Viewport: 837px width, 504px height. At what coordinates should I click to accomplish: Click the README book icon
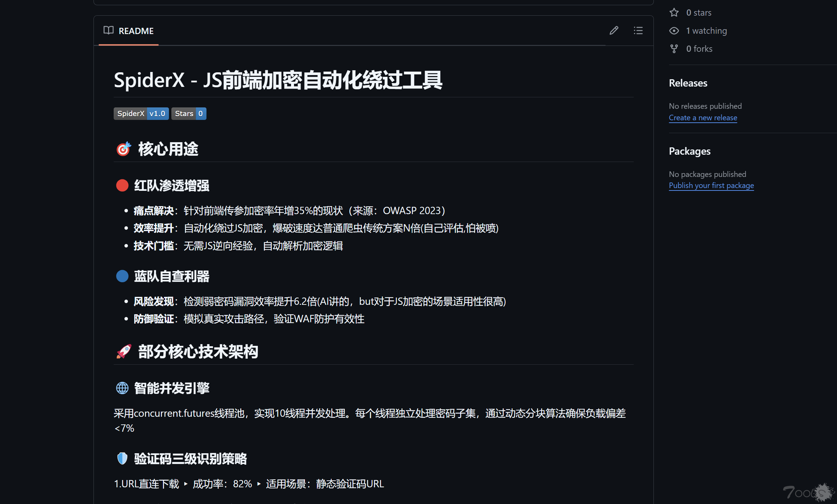tap(108, 31)
